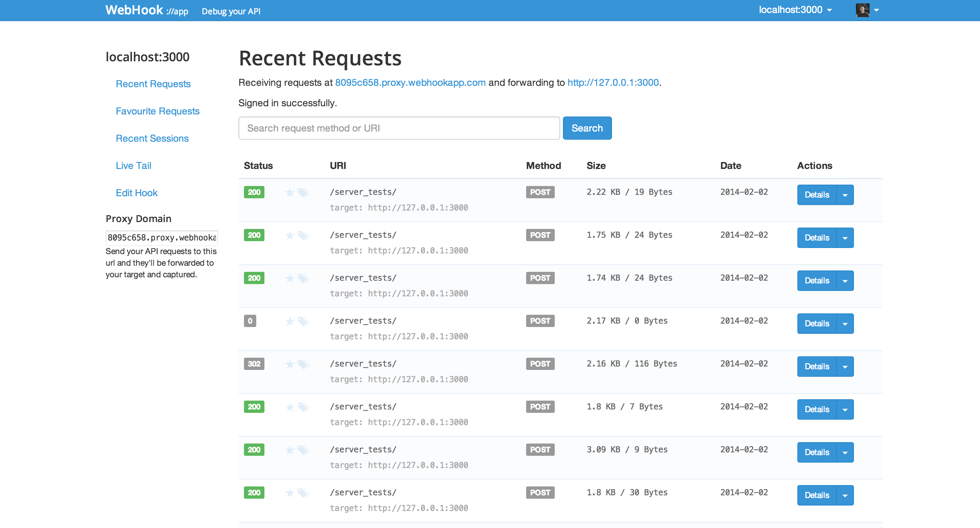Toggle the favourite star on the 302 request
980x528 pixels.
coord(289,364)
